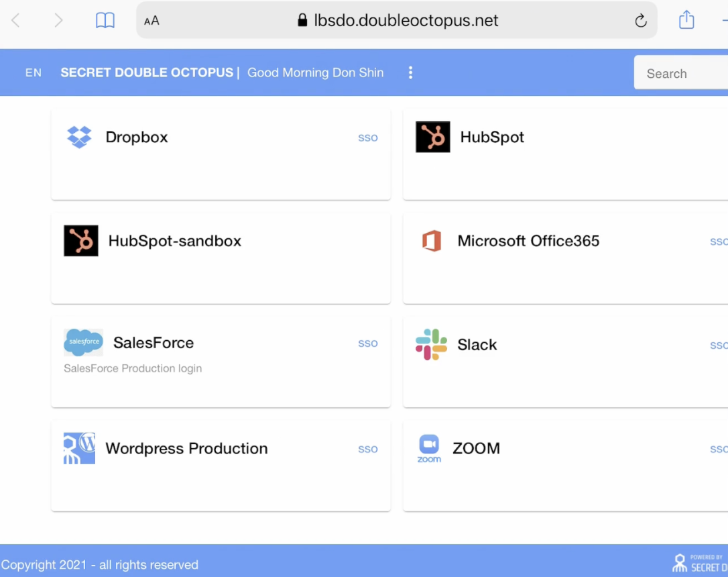This screenshot has width=728, height=577.
Task: Click sso label on Wordpress Production card
Action: (x=368, y=450)
